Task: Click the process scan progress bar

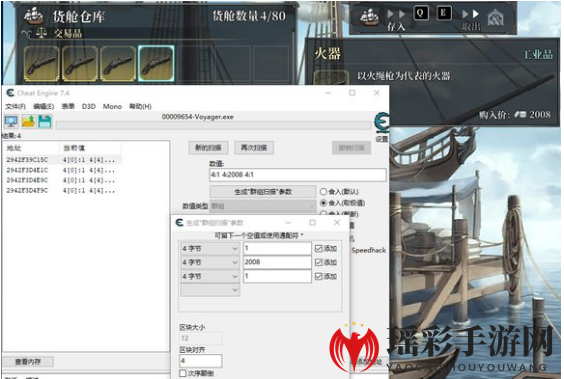Action: coord(214,125)
